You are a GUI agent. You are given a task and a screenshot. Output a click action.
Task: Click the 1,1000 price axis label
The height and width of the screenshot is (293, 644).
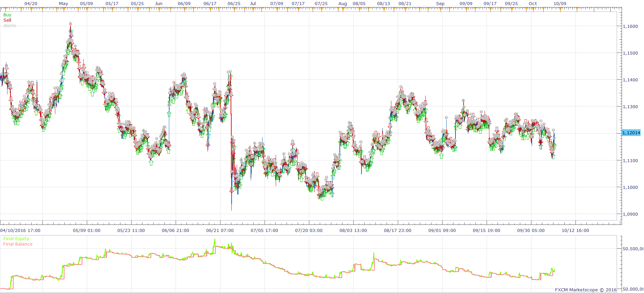(x=630, y=188)
